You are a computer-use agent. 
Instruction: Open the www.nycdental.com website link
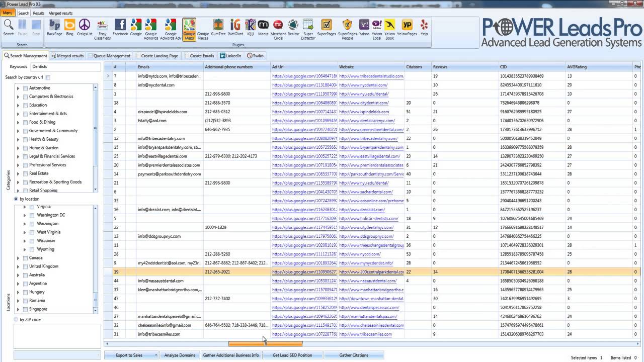coord(363,85)
